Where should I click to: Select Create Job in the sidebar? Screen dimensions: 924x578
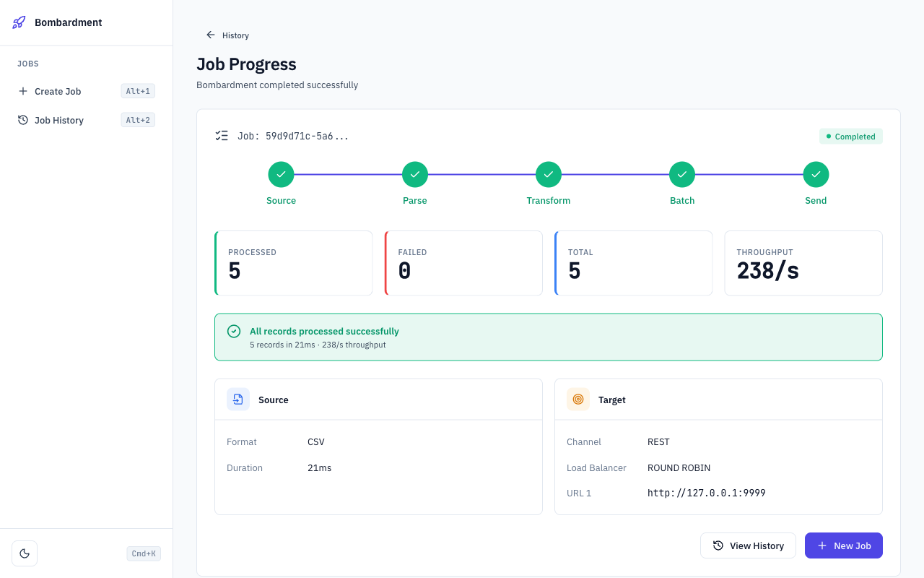coord(58,91)
